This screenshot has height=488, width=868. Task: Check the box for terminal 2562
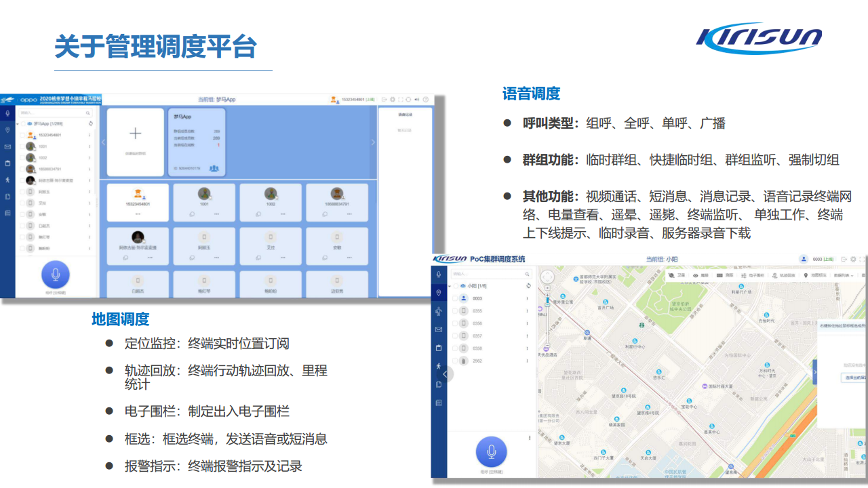(x=454, y=361)
